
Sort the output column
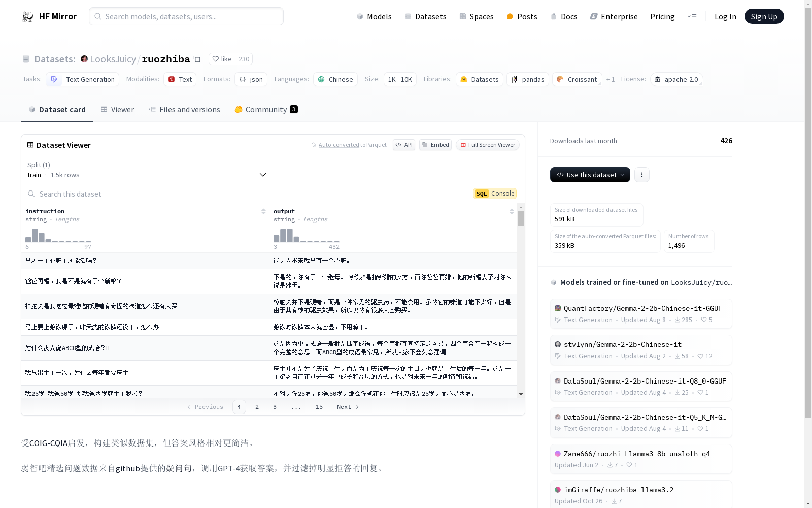(x=512, y=211)
